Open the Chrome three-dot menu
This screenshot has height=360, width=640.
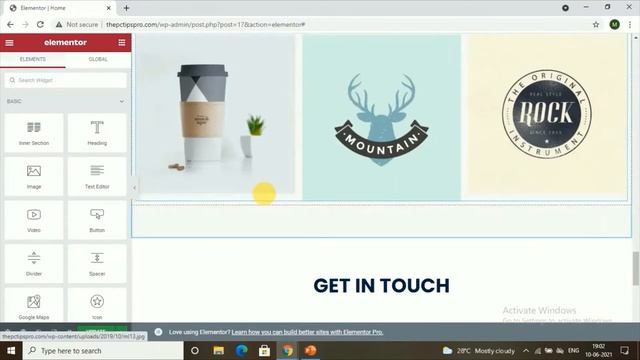(x=630, y=24)
